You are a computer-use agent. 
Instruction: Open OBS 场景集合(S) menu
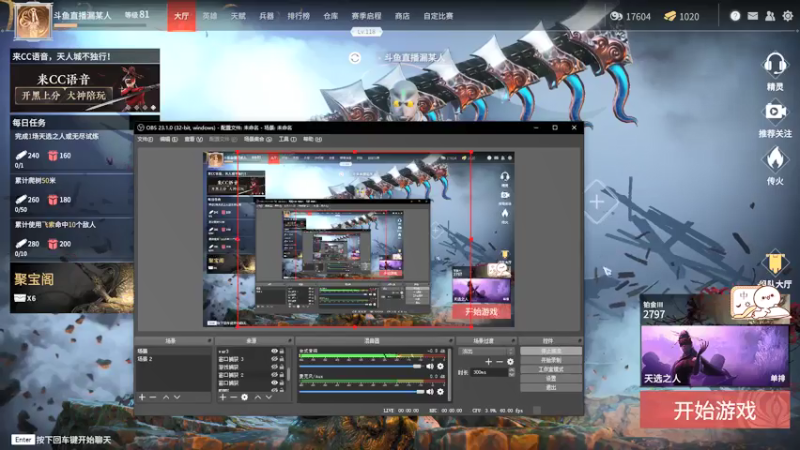point(258,139)
